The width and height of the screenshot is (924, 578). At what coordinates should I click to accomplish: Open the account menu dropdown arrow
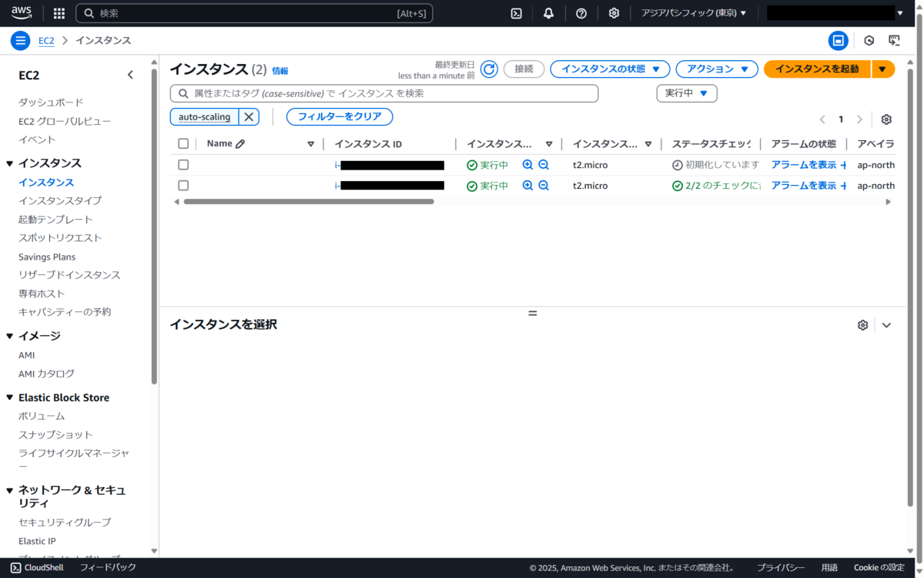coord(900,13)
